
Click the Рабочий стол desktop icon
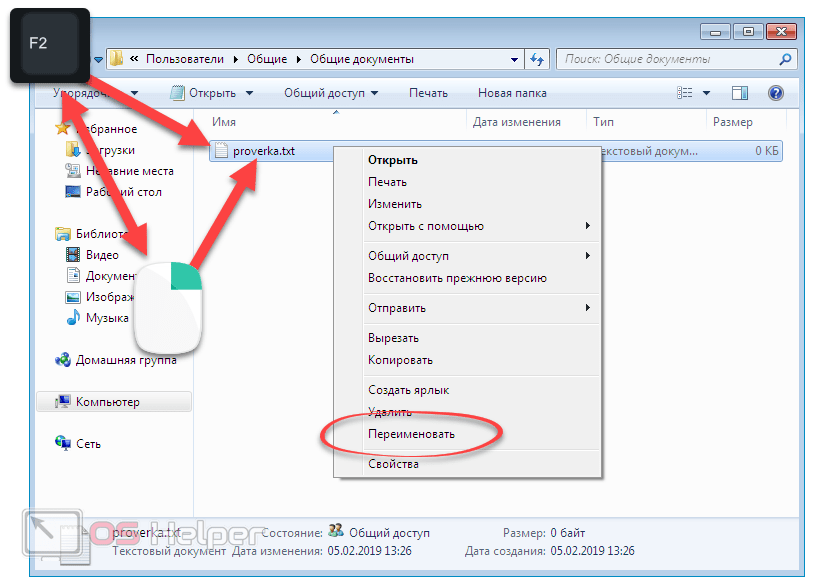[73, 191]
